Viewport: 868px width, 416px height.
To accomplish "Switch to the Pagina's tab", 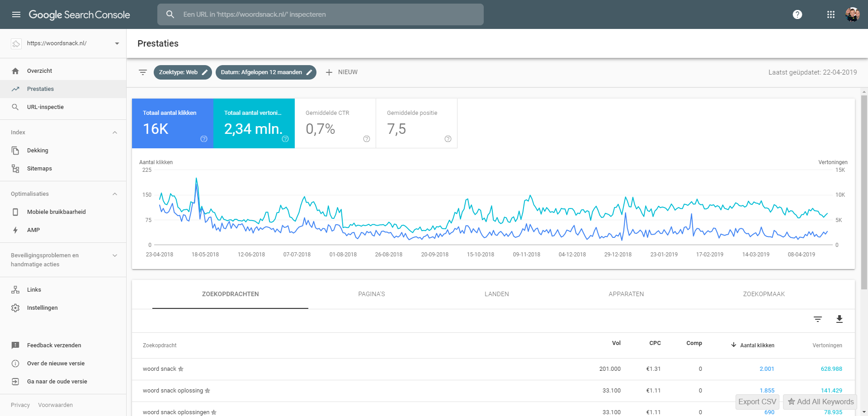I will (x=372, y=294).
